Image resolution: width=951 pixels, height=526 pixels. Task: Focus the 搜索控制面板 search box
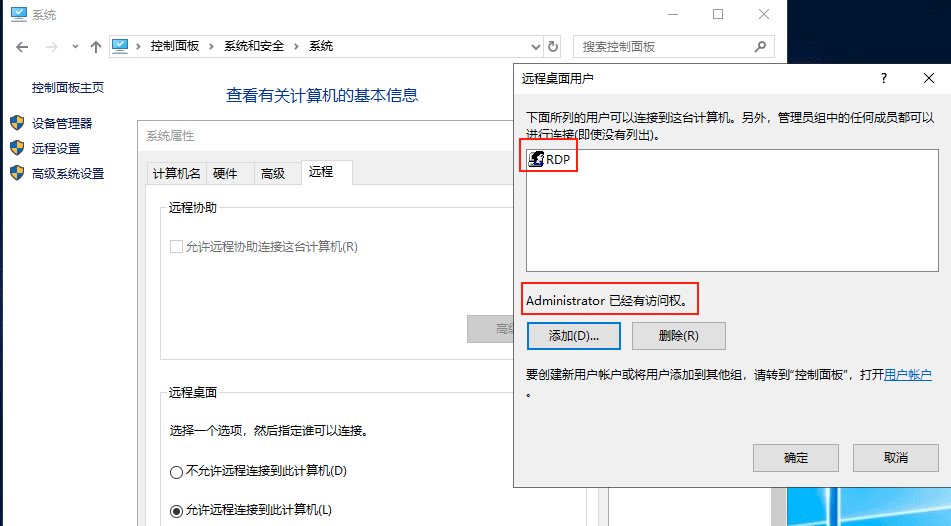click(673, 47)
